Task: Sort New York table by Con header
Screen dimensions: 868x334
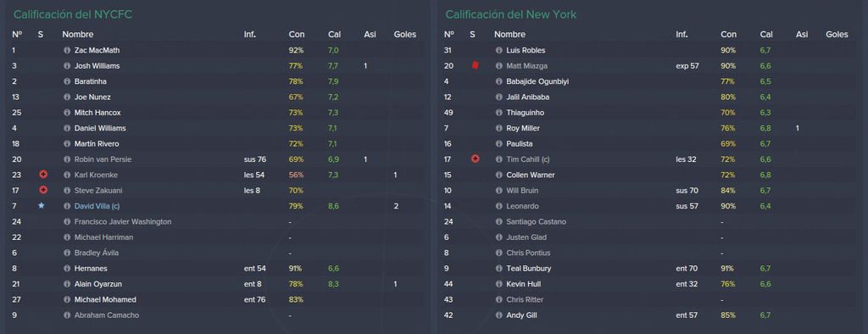Action: point(728,35)
